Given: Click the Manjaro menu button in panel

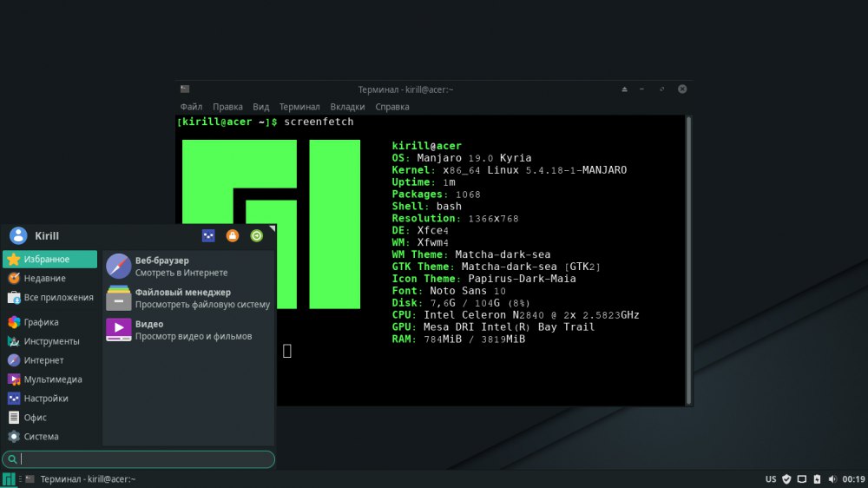Looking at the screenshot, I should point(9,479).
